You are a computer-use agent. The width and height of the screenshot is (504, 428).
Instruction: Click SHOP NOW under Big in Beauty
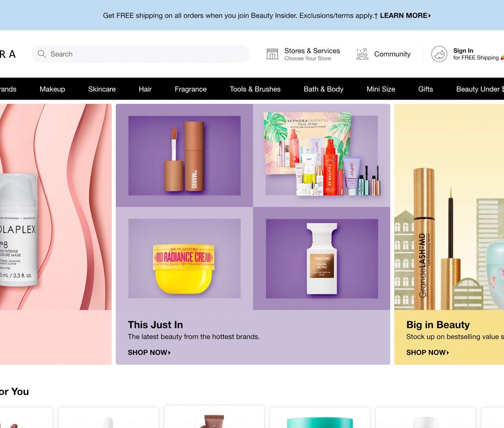428,352
